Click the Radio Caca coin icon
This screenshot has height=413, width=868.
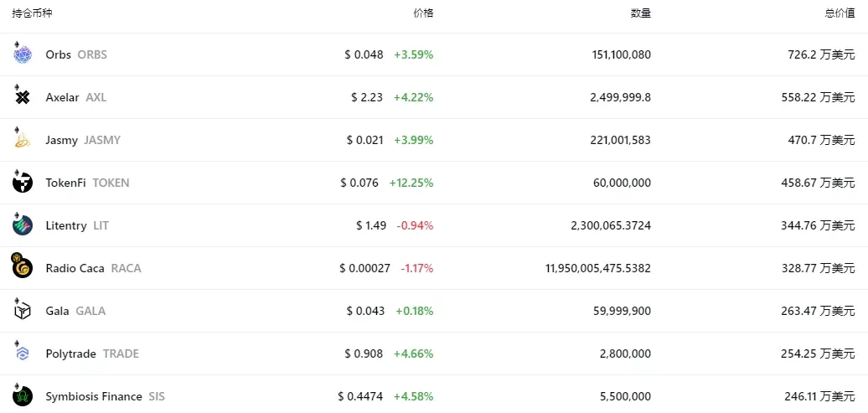tap(23, 268)
